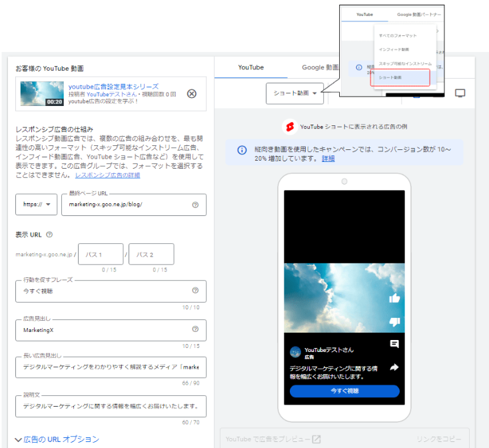
Task: Click リンクをコピー button
Action: point(438,439)
